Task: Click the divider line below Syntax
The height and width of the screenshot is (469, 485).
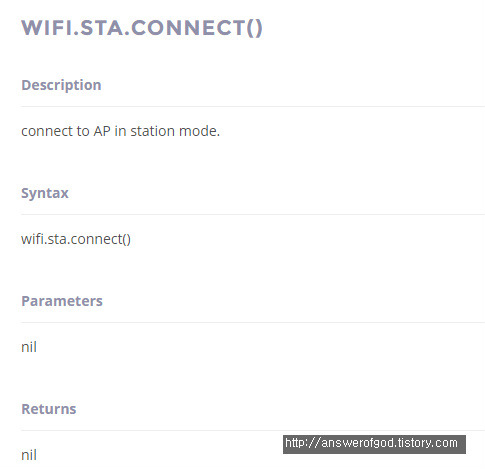Action: (253, 215)
